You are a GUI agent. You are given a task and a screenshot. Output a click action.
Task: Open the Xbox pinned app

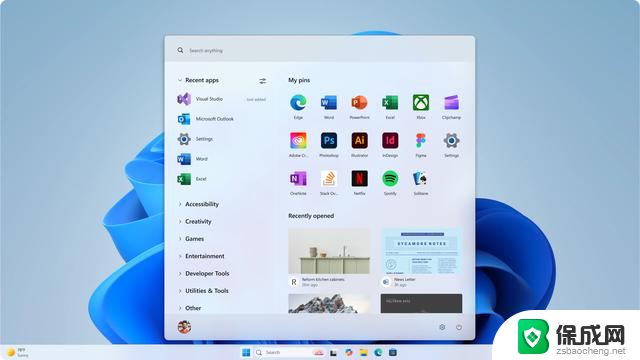(421, 106)
